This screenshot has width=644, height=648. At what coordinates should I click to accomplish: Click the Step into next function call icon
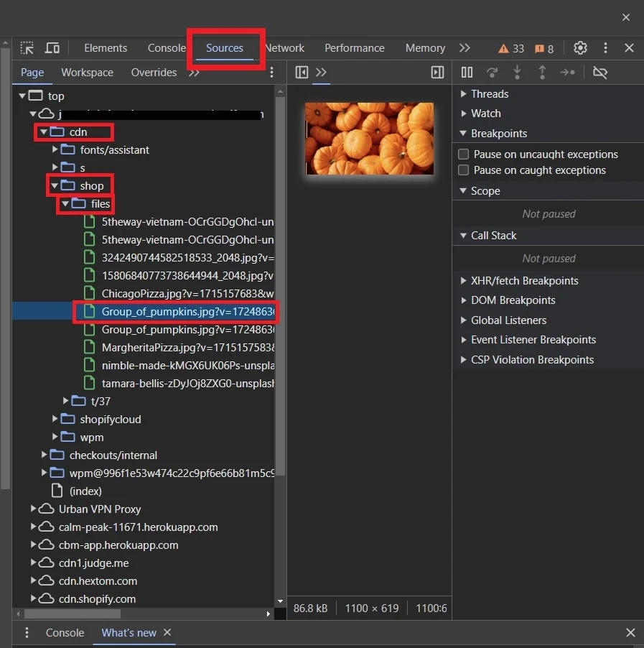click(x=518, y=72)
